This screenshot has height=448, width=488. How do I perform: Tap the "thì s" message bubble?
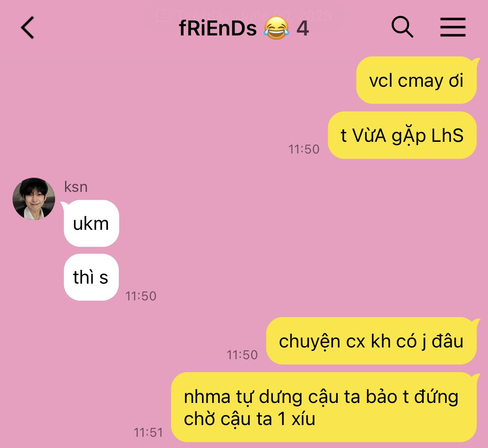pyautogui.click(x=91, y=277)
